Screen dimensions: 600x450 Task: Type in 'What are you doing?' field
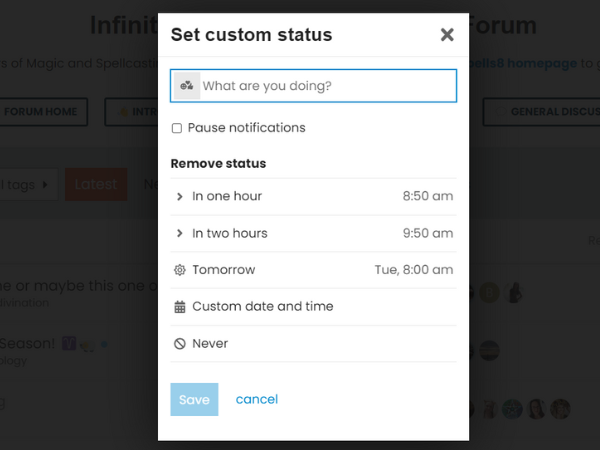pyautogui.click(x=325, y=86)
